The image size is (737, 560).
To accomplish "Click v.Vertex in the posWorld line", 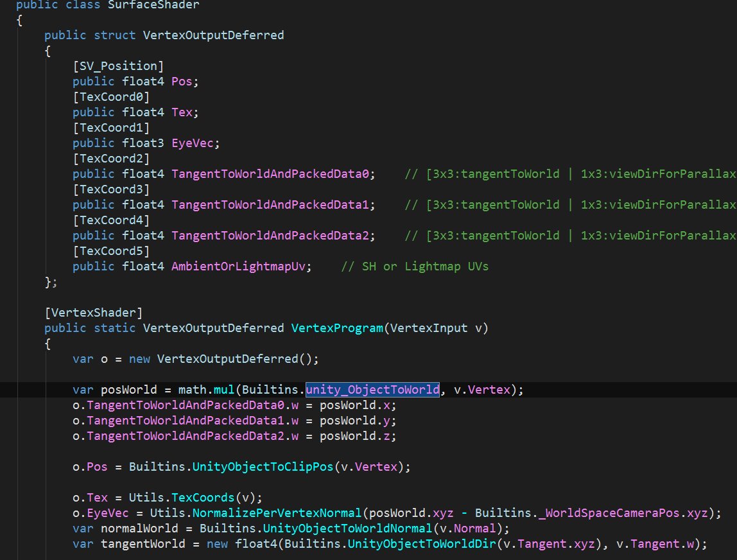I will click(481, 390).
